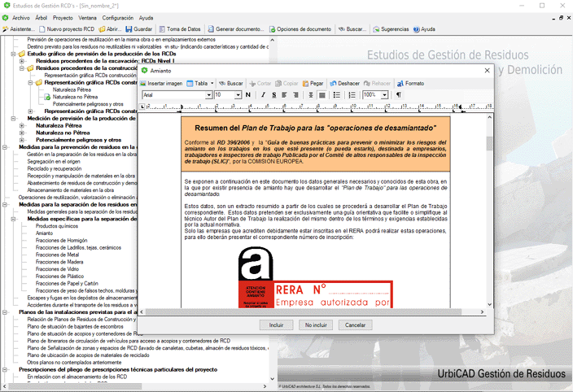Open the Árbol menu
Image resolution: width=573 pixels, height=392 pixels.
(42, 18)
